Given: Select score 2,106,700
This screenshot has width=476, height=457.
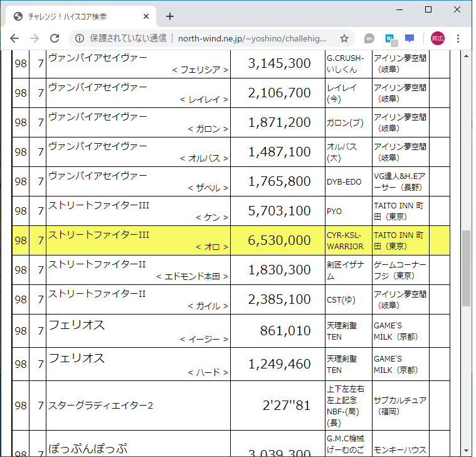Looking at the screenshot, I should [279, 93].
